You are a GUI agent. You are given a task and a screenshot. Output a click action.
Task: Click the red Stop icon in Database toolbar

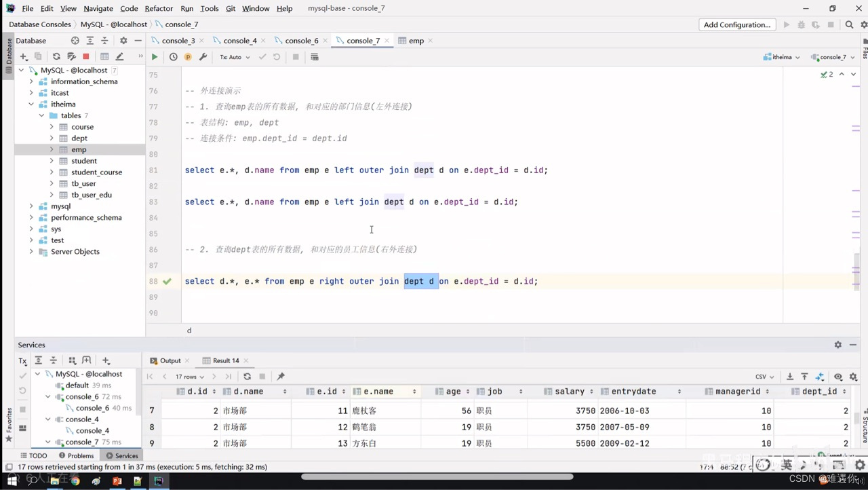pyautogui.click(x=86, y=57)
